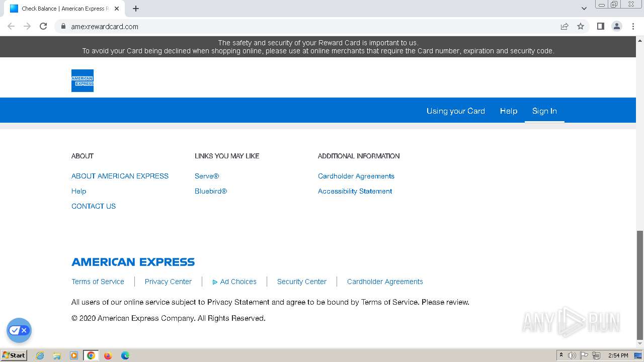
Task: Click the scrollbar down arrow
Action: click(640, 344)
